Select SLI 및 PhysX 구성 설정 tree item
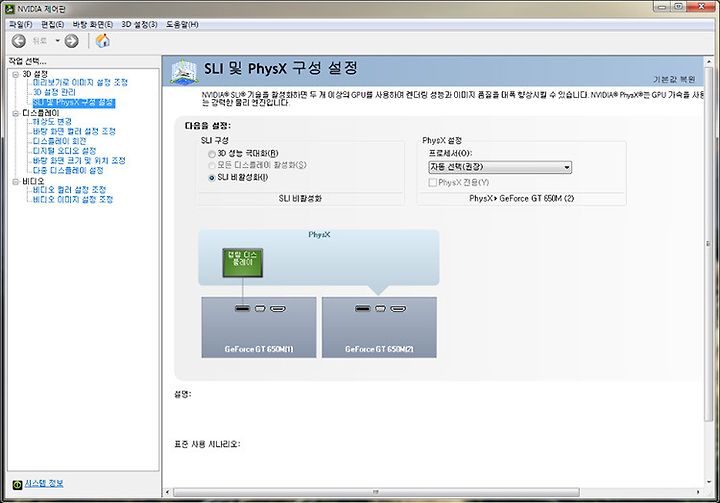 (74, 102)
